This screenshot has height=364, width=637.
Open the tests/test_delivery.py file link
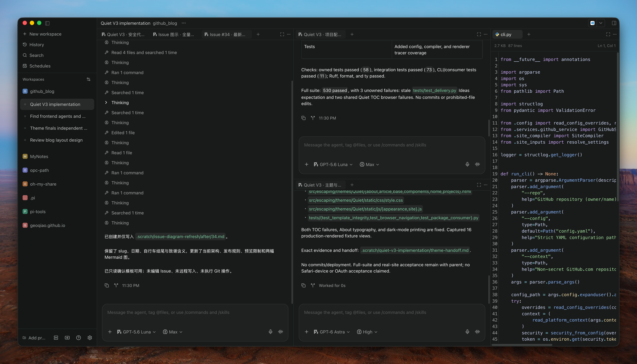click(x=435, y=90)
